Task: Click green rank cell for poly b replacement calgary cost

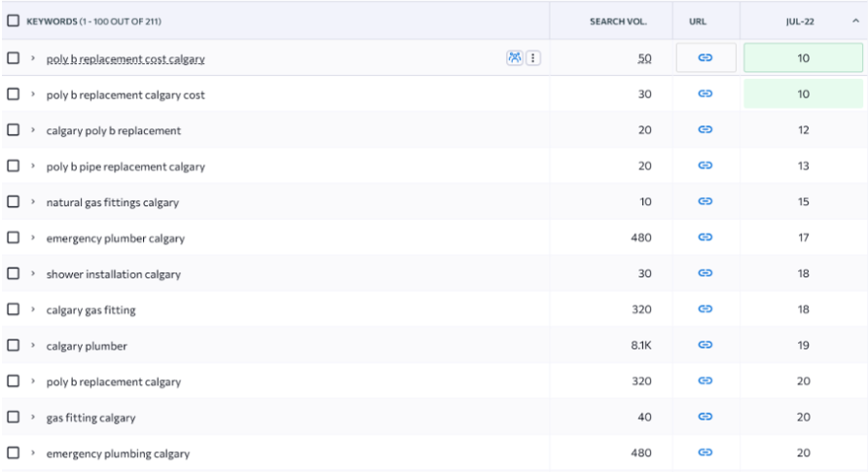Action: click(x=803, y=94)
